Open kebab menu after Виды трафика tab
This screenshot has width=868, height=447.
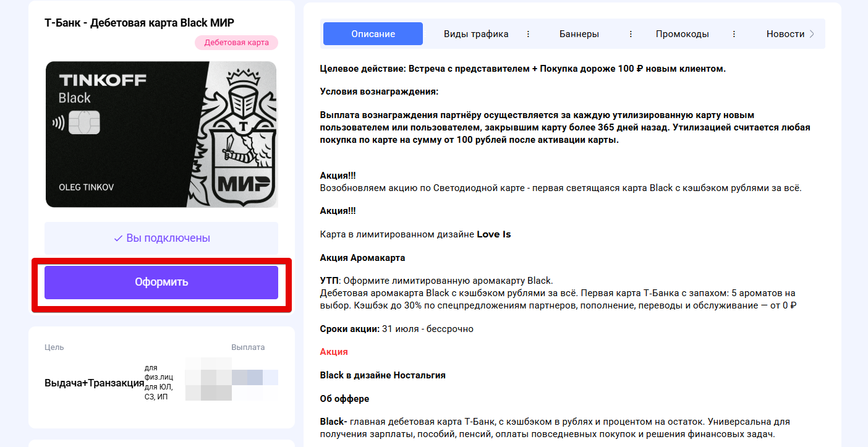coord(528,34)
